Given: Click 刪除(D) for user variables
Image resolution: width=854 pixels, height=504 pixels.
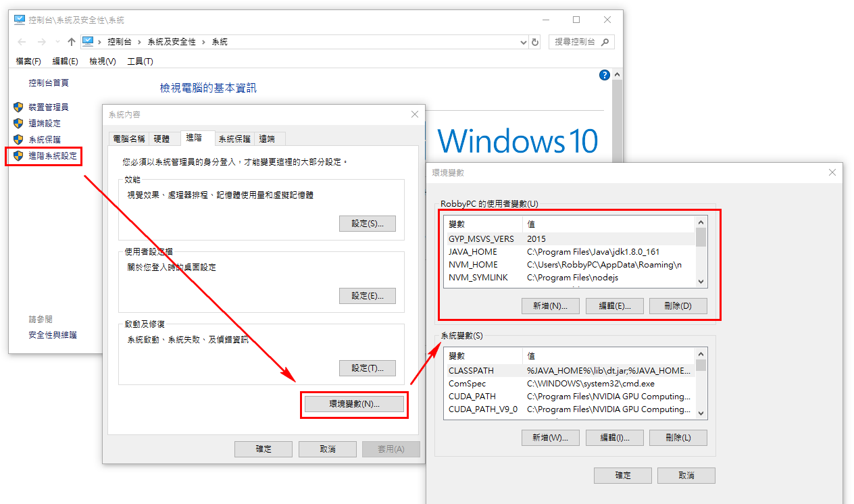Looking at the screenshot, I should coord(678,306).
